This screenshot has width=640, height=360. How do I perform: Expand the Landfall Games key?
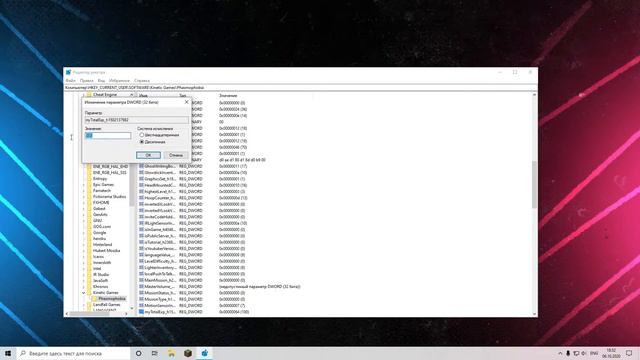[84, 304]
